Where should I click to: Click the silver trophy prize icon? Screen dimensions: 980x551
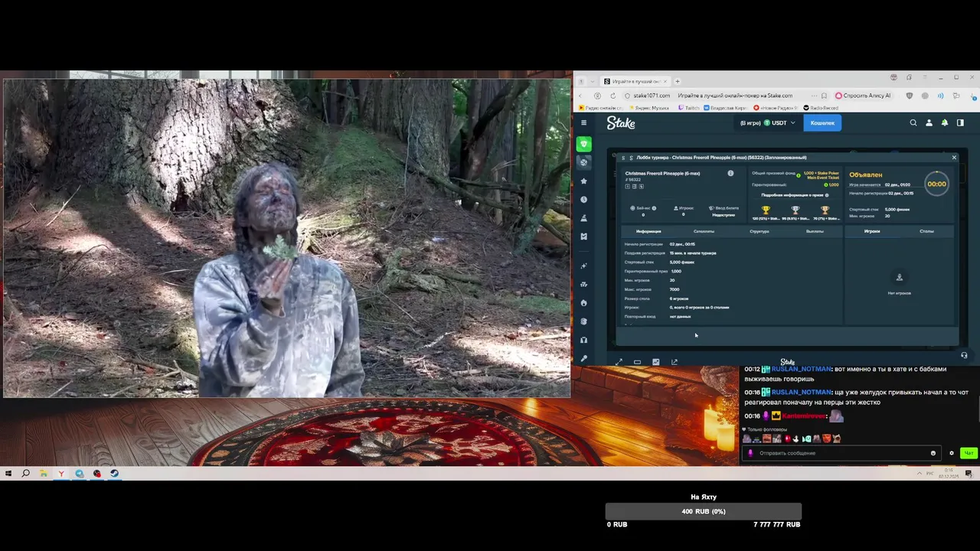(x=795, y=210)
